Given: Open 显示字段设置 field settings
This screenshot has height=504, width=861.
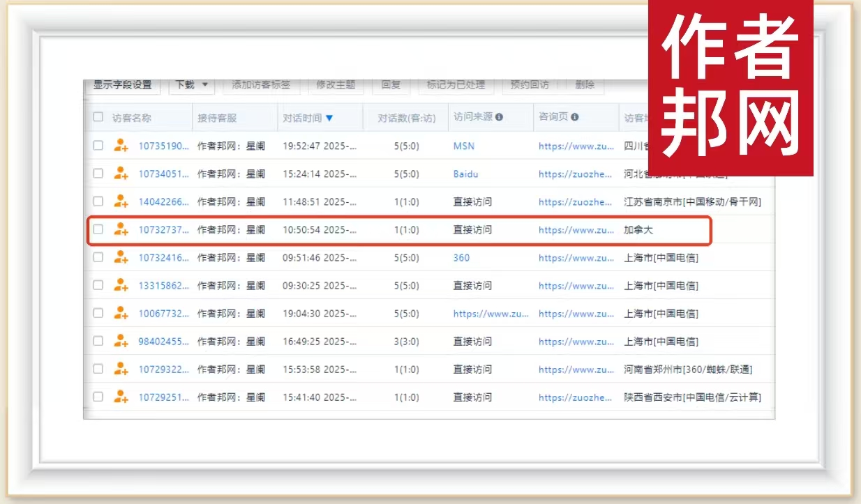Looking at the screenshot, I should click(123, 85).
